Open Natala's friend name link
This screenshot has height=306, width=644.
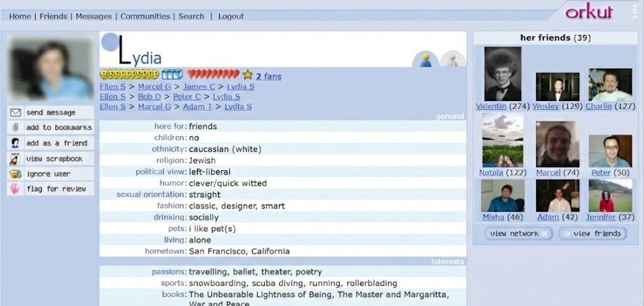491,173
